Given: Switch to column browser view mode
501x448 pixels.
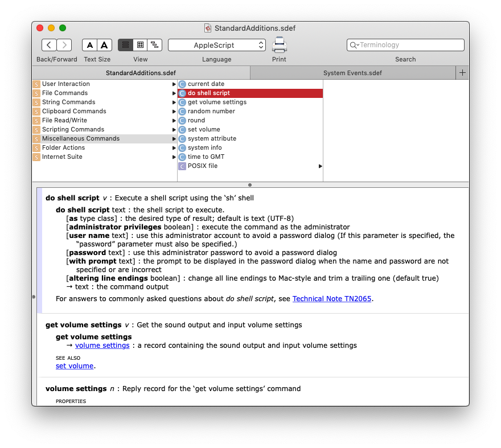Looking at the screenshot, I should 140,45.
